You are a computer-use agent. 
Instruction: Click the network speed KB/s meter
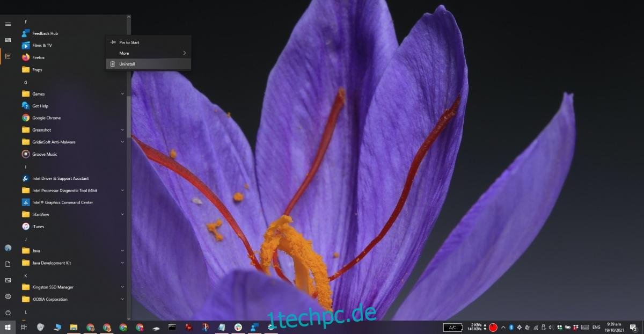[x=477, y=327]
